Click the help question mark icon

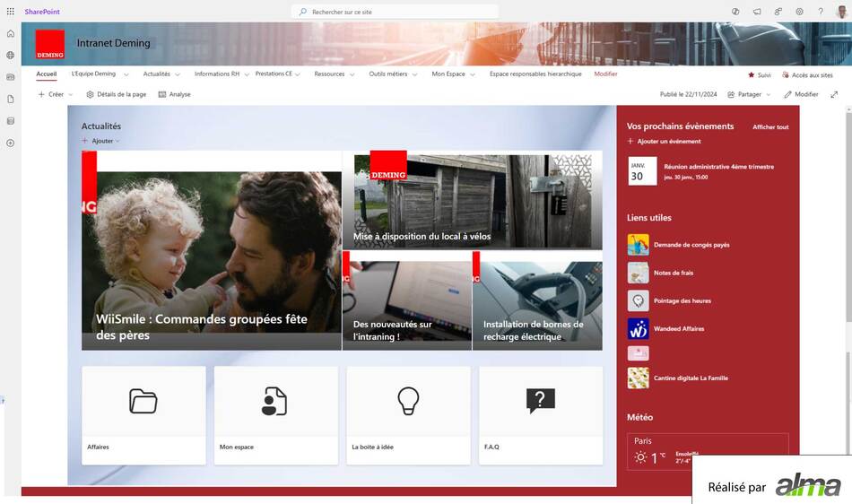point(821,12)
